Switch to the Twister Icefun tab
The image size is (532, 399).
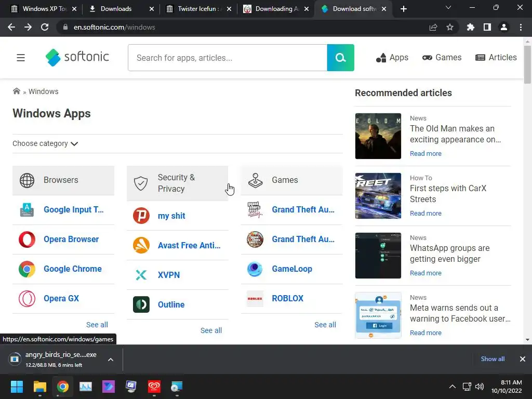(x=198, y=9)
